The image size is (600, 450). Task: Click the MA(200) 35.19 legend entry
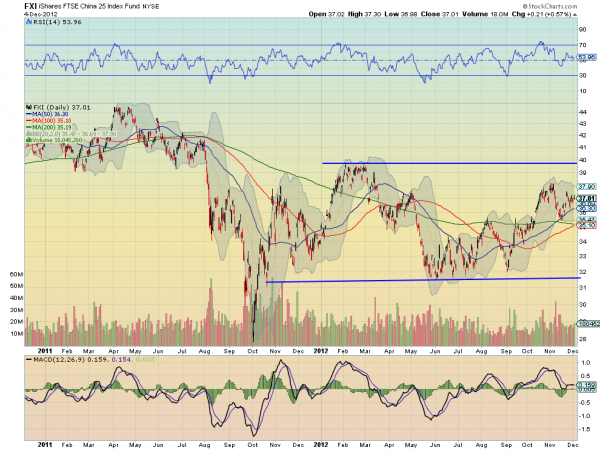[49, 127]
